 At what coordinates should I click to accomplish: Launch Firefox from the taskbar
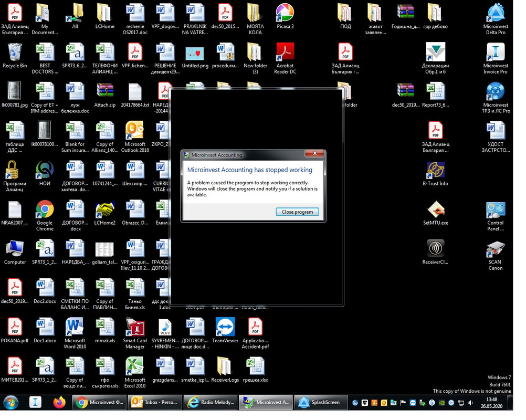[59, 402]
